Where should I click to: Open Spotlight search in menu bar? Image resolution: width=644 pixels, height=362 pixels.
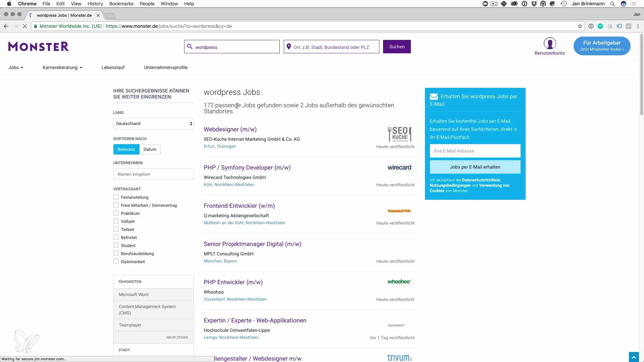click(612, 4)
